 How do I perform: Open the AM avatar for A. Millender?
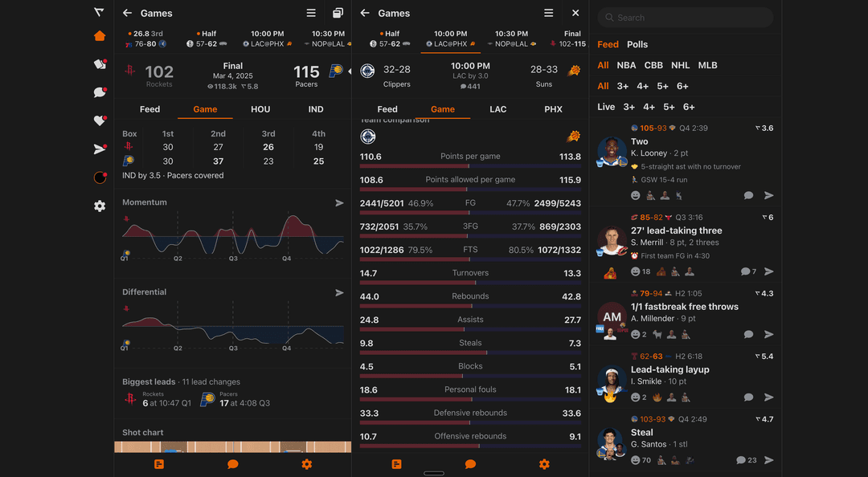click(612, 318)
